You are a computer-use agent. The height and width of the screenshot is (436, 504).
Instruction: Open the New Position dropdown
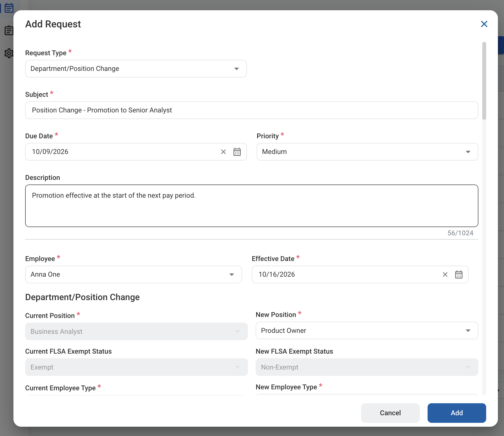(x=367, y=330)
